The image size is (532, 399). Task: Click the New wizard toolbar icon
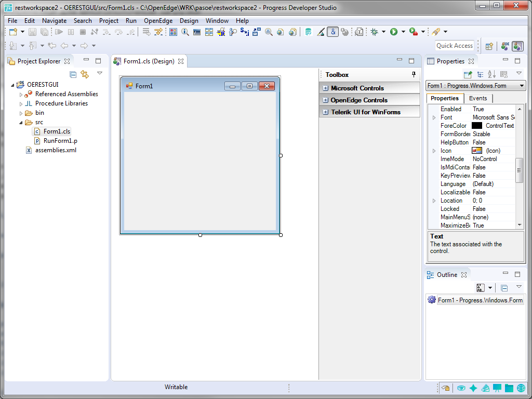point(13,32)
